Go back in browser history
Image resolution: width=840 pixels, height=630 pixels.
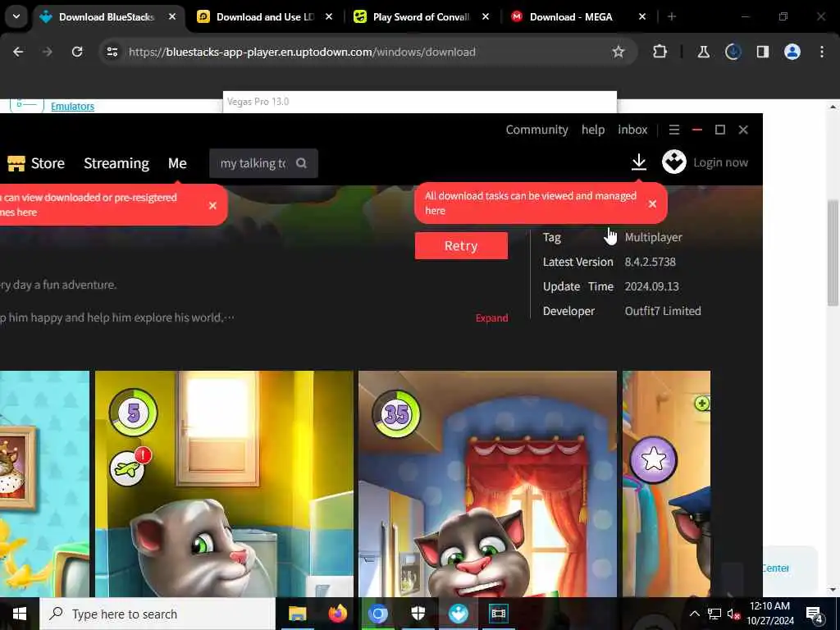pyautogui.click(x=18, y=52)
